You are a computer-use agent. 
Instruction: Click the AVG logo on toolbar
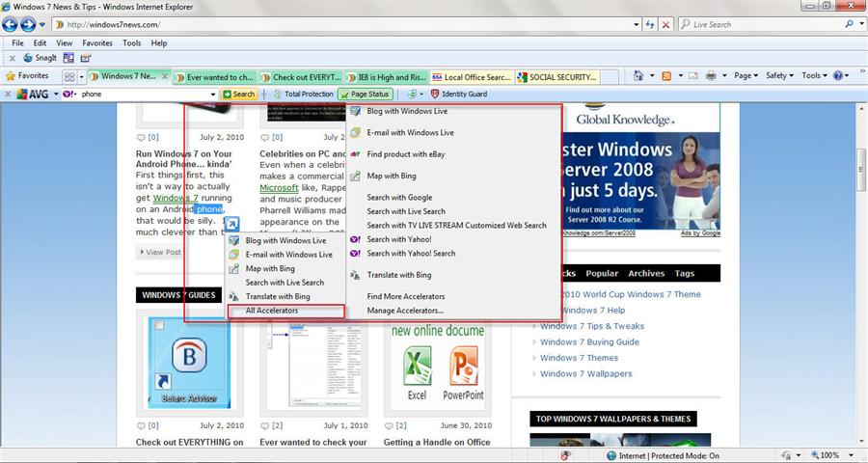point(33,95)
